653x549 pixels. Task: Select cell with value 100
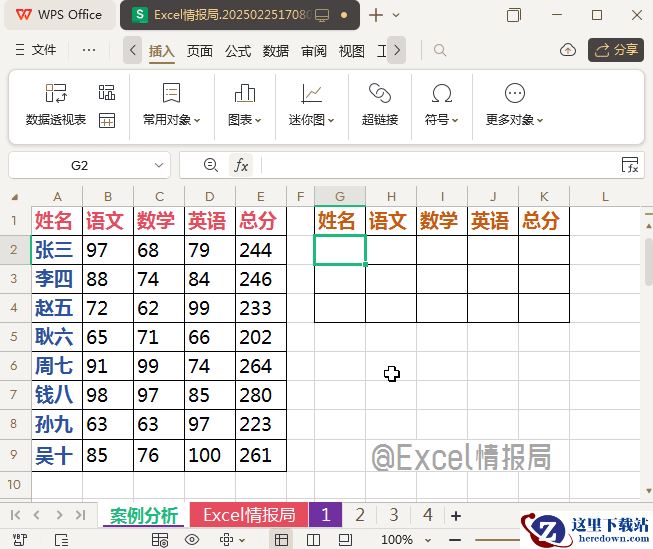click(210, 455)
